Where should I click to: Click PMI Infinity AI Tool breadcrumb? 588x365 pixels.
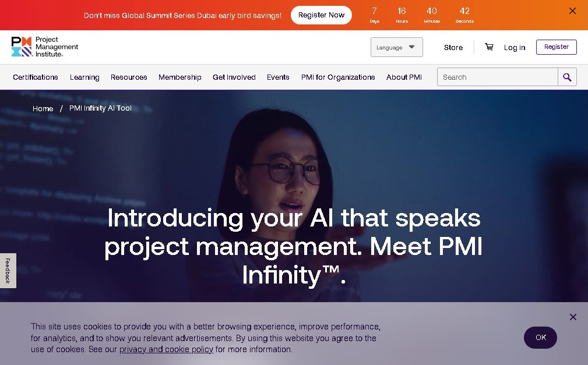(100, 108)
